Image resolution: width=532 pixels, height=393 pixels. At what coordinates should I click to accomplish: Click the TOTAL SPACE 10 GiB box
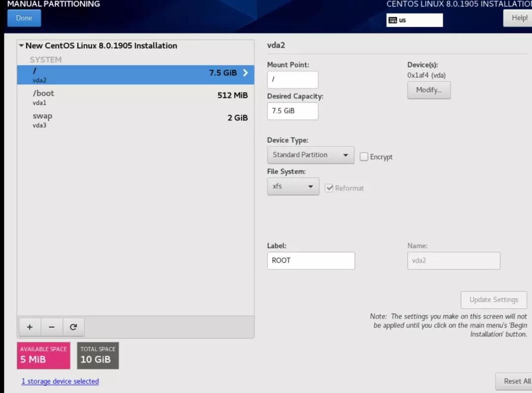coord(98,356)
